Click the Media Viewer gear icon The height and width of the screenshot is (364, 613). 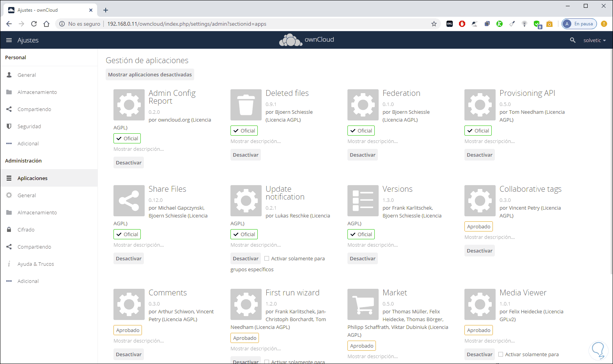480,304
